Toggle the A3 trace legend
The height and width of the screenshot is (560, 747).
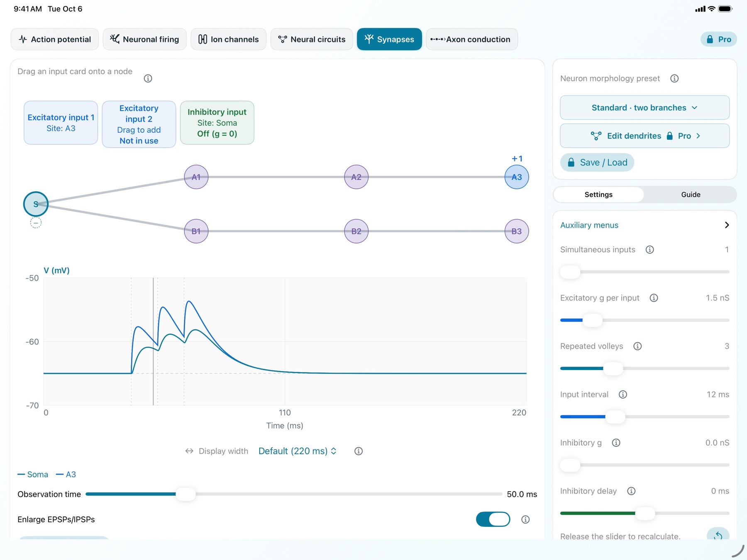tap(66, 474)
